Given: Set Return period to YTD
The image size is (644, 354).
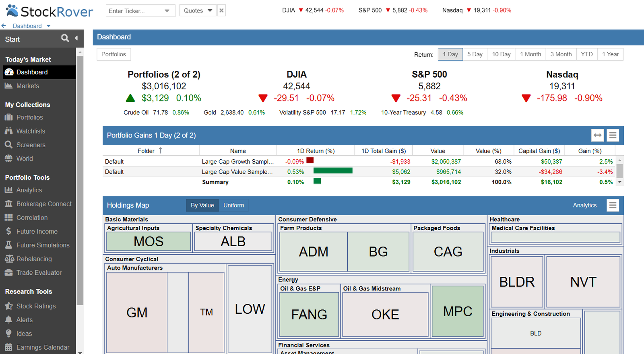Looking at the screenshot, I should click(586, 54).
